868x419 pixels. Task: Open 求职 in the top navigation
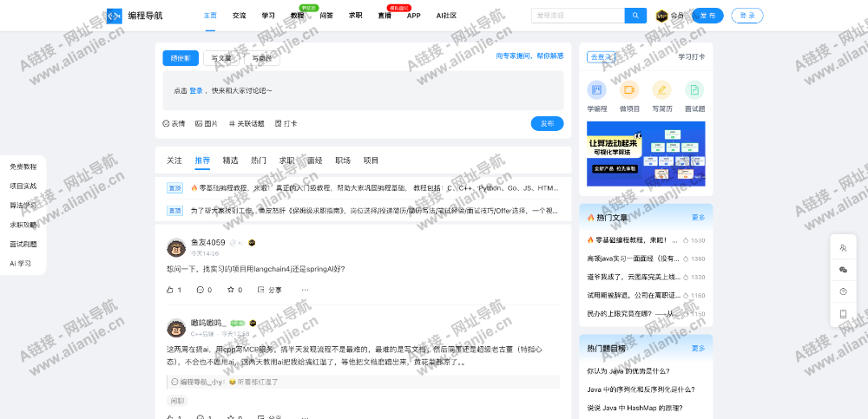pyautogui.click(x=356, y=16)
